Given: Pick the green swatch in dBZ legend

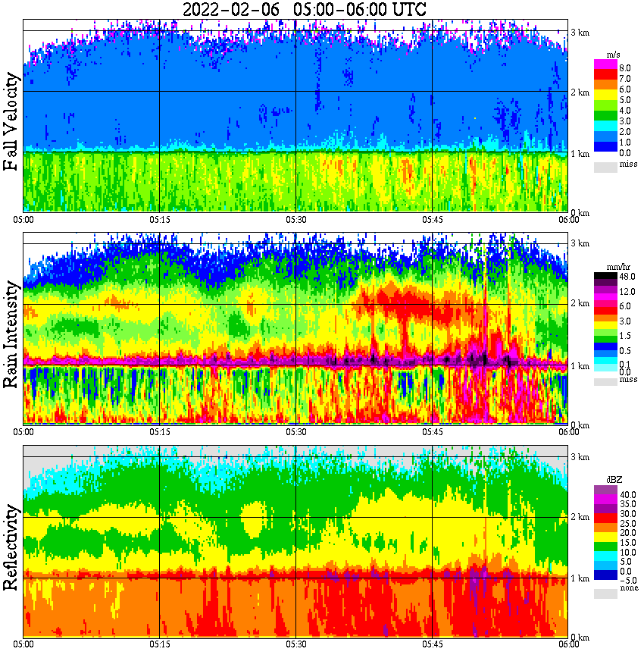Looking at the screenshot, I should (605, 547).
